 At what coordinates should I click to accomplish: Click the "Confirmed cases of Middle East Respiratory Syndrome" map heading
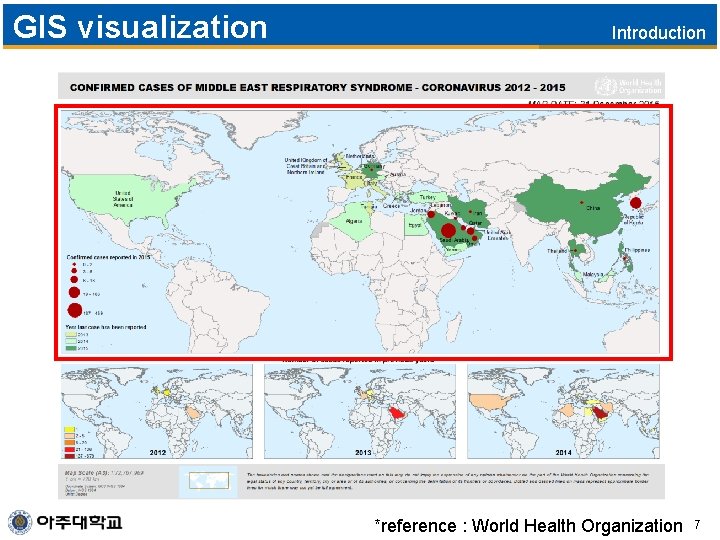(x=317, y=87)
